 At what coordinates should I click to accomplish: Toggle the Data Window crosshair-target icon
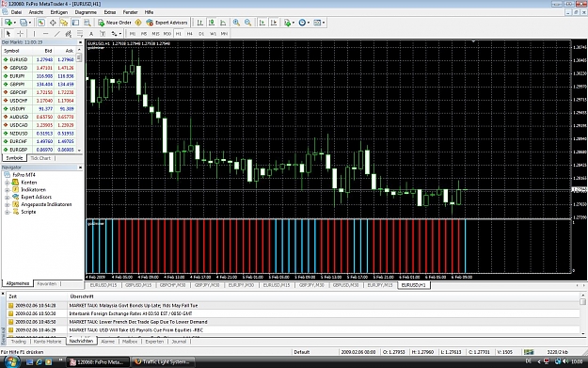point(53,23)
